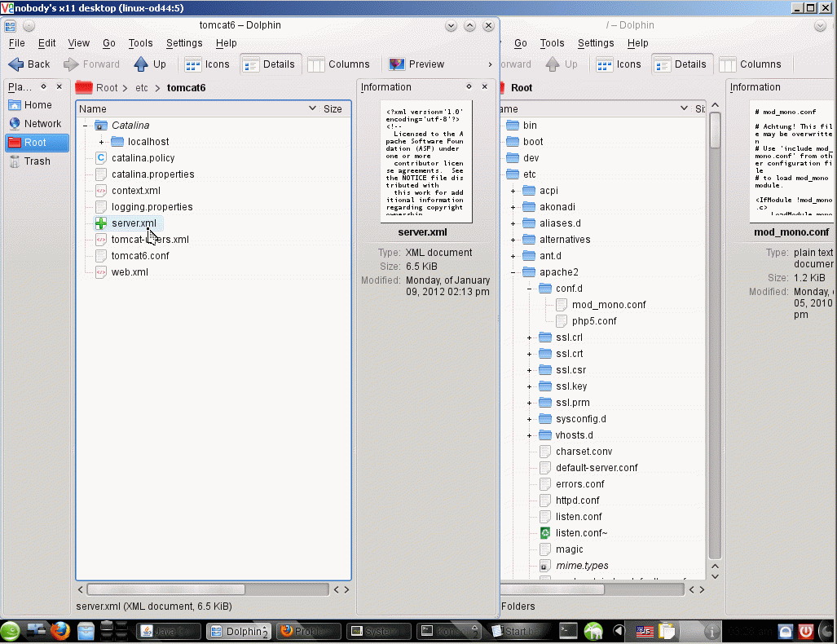Expand the aliases.d folder
Image resolution: width=837 pixels, height=644 pixels.
click(513, 223)
